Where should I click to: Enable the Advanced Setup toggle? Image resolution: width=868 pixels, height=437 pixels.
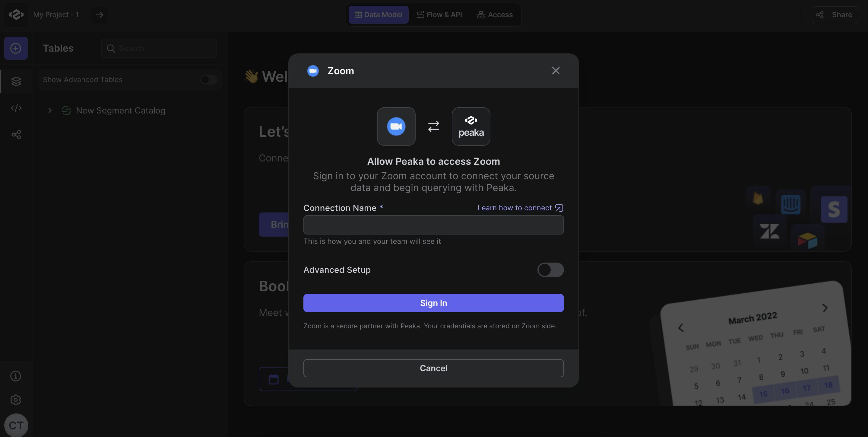pyautogui.click(x=550, y=270)
